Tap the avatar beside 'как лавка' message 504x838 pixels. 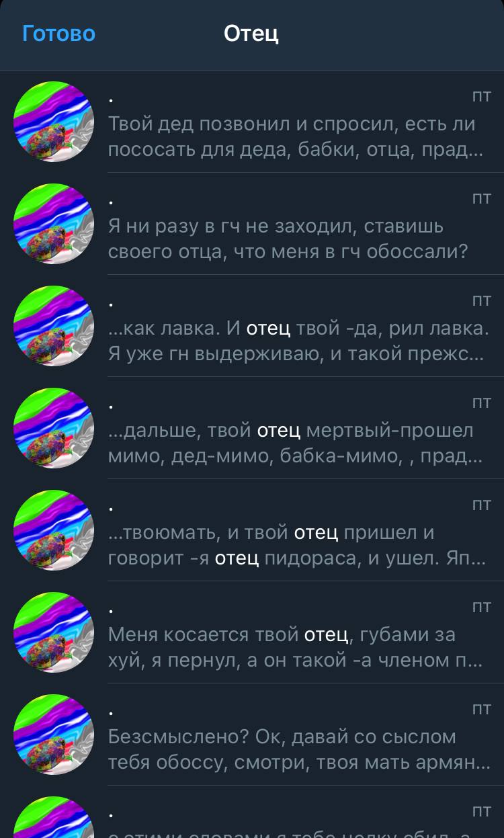(54, 326)
